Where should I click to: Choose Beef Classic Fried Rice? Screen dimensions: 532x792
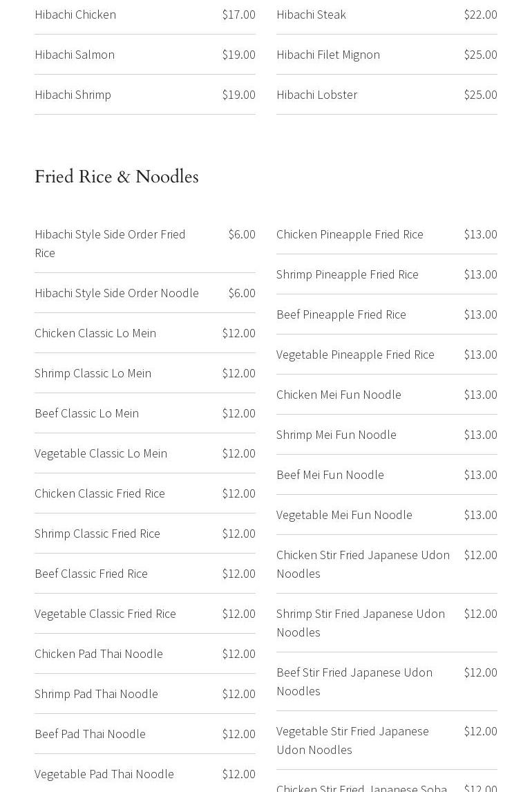(91, 574)
